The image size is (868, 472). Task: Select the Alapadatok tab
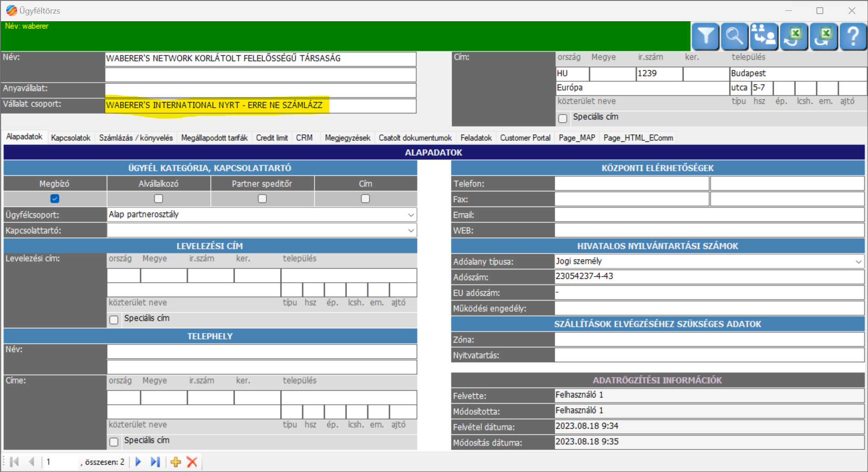coord(24,137)
